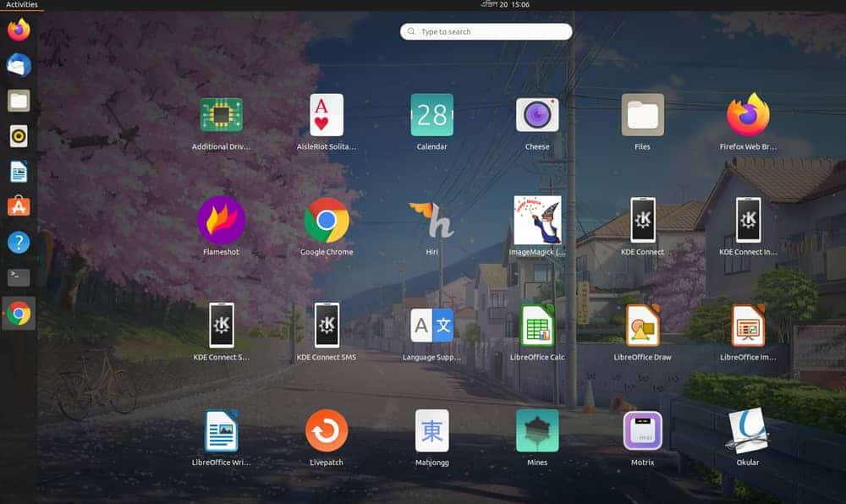Open Thunderbird Mail from the dock

(19, 65)
